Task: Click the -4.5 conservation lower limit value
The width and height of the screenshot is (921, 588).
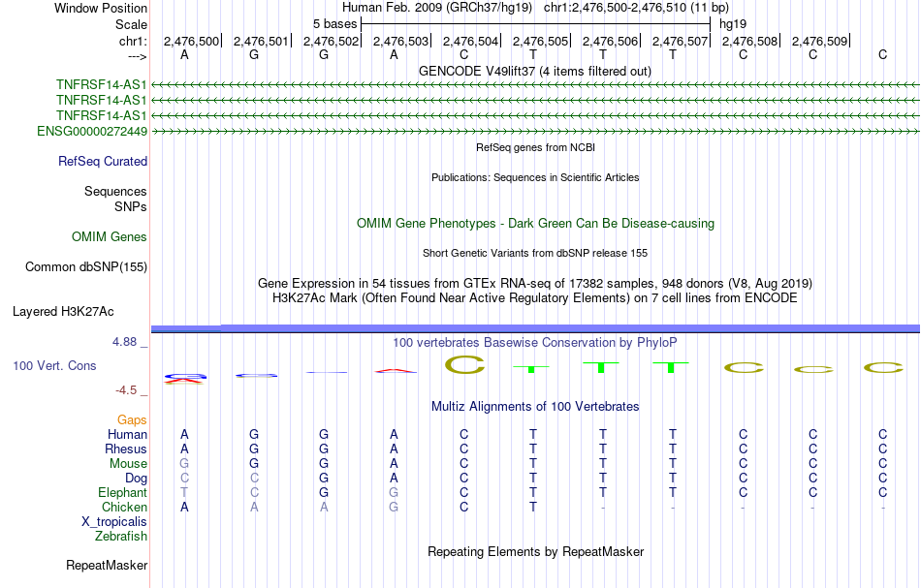Action: (x=126, y=390)
